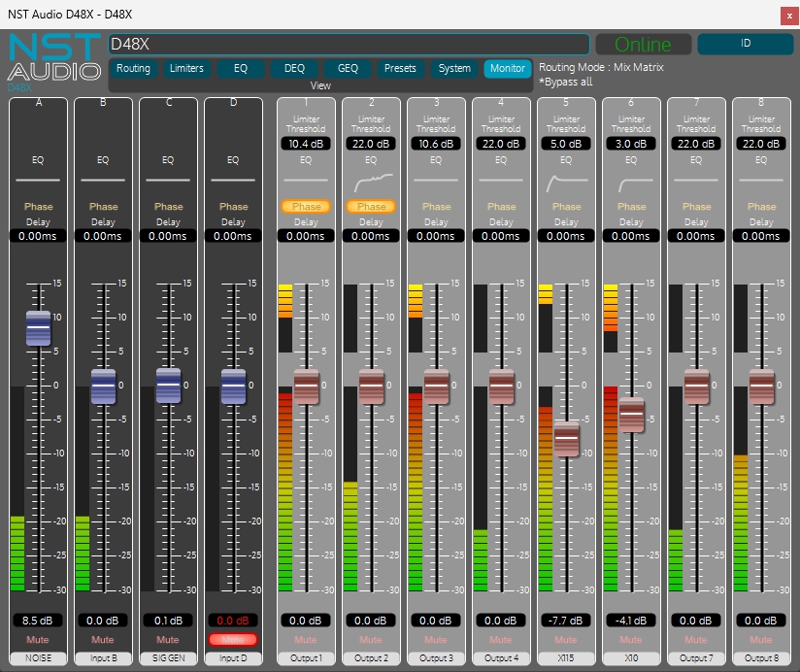This screenshot has width=800, height=672.
Task: Mute the Output 3 channel
Action: 436,640
